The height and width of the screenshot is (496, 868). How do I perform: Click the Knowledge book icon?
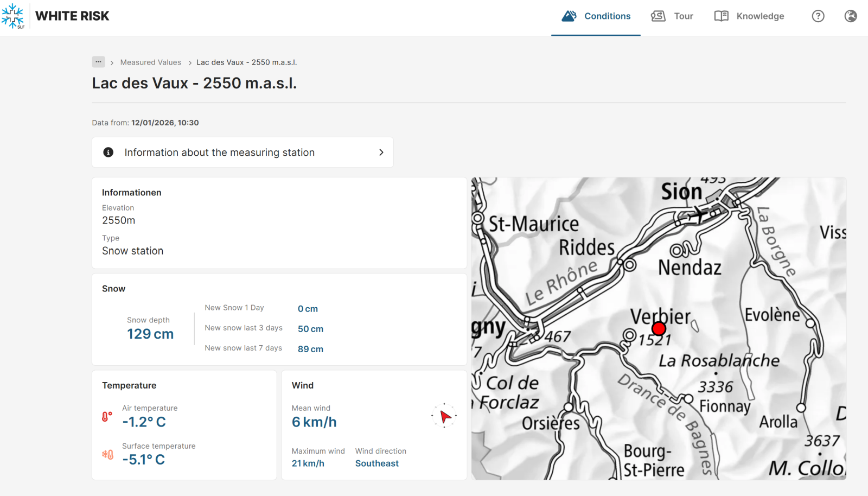pos(721,16)
